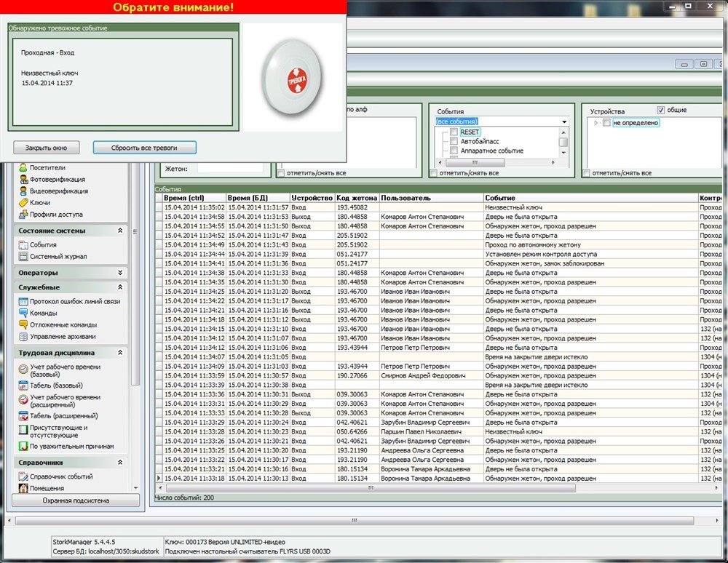Select the top row at 15.04.2014 11:35:02
Image resolution: width=728 pixels, height=563 pixels.
(438, 207)
